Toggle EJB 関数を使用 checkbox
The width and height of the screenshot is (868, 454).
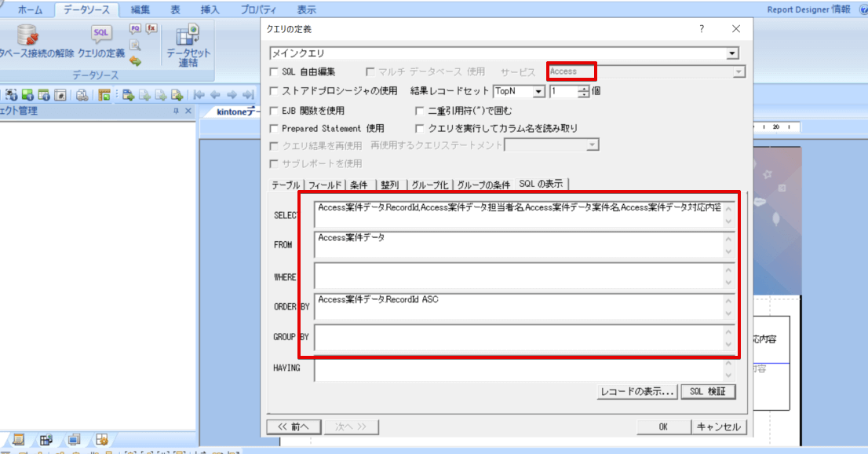pos(273,110)
